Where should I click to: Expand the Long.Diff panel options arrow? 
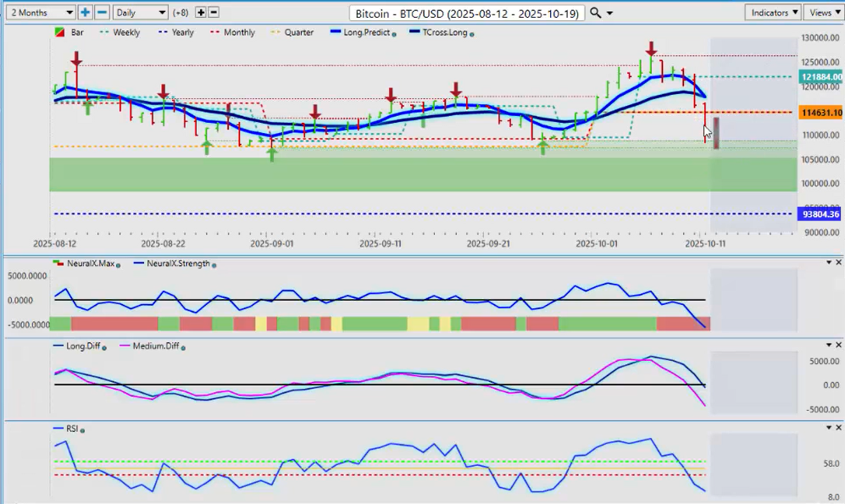point(829,346)
